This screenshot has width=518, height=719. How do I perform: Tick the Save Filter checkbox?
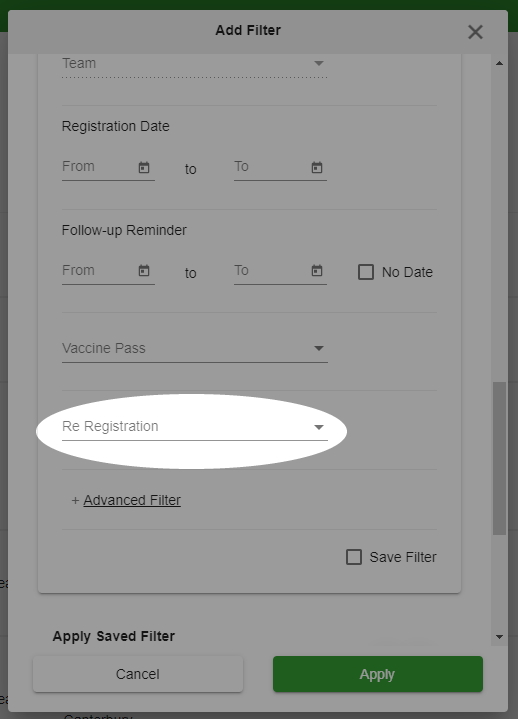tap(354, 557)
